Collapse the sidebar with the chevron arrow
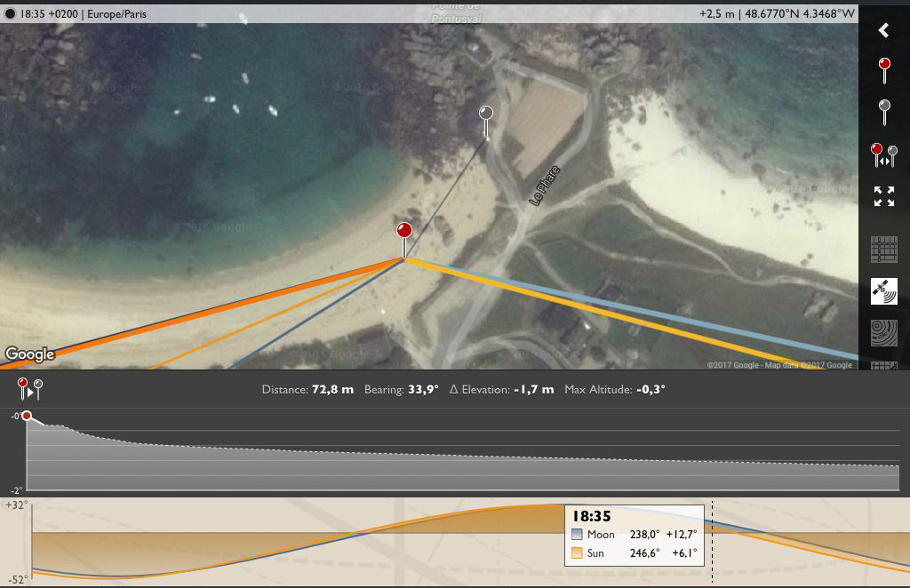 click(x=883, y=30)
